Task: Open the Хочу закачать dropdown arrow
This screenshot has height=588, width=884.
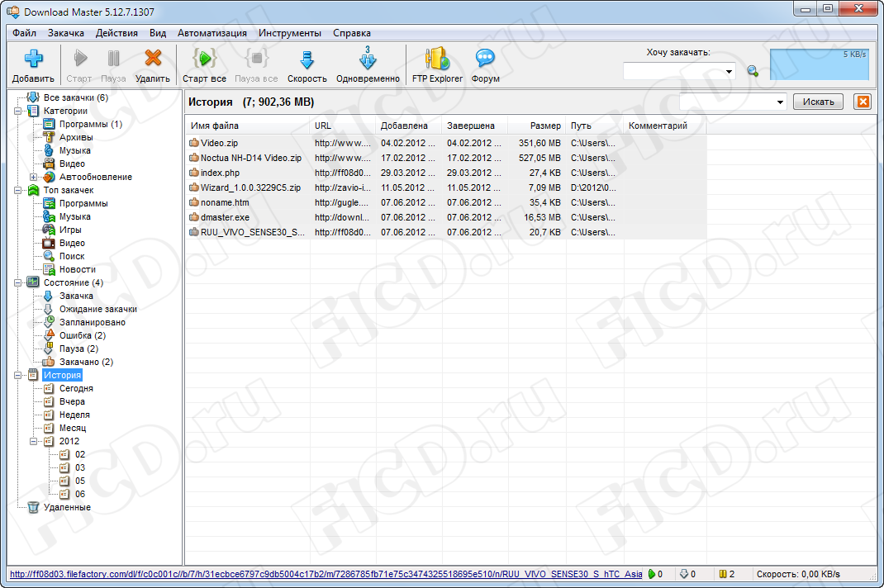Action: [x=729, y=72]
